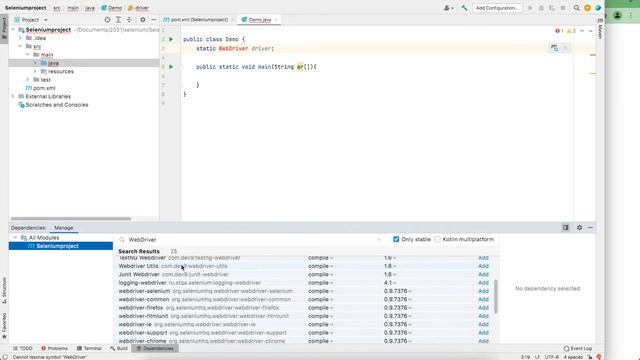Open Dependencies panel gear settings
The width and height of the screenshot is (640, 360).
[579, 227]
